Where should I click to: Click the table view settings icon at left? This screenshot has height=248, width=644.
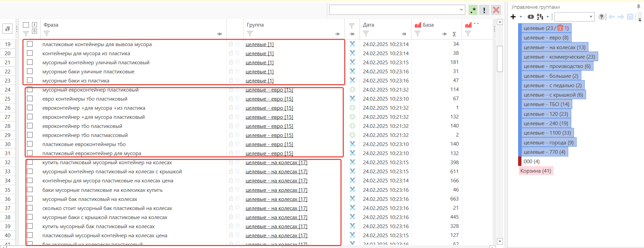[7, 29]
